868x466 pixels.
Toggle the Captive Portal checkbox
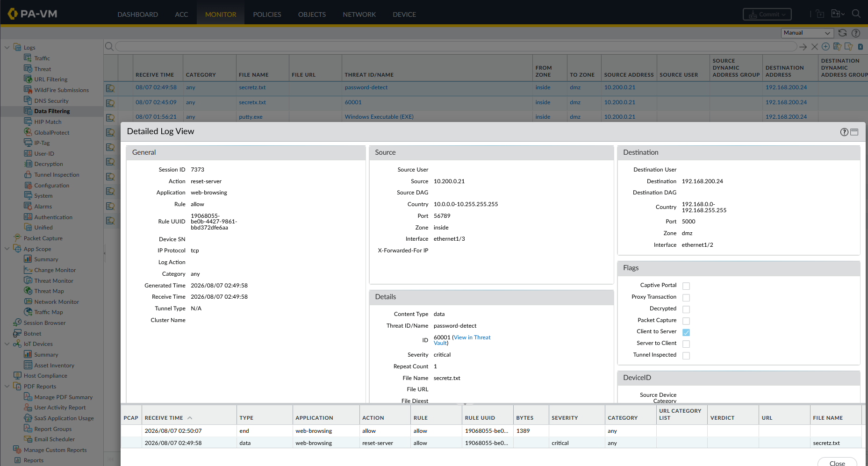click(686, 286)
